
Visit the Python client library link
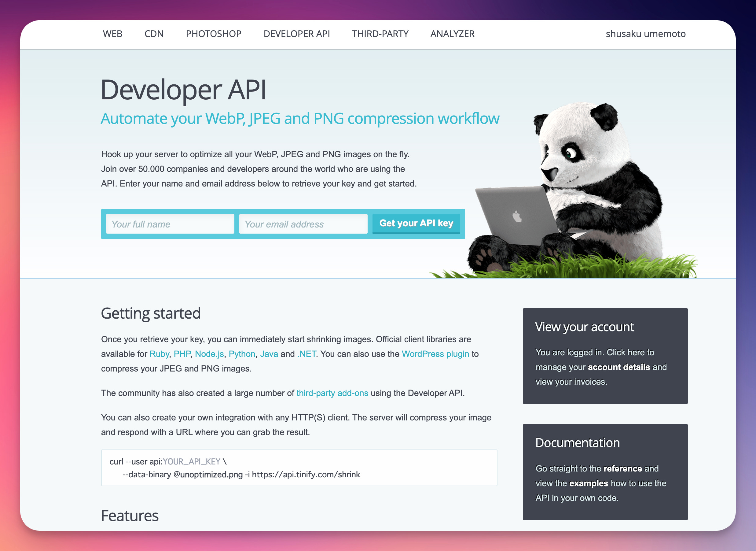(242, 354)
